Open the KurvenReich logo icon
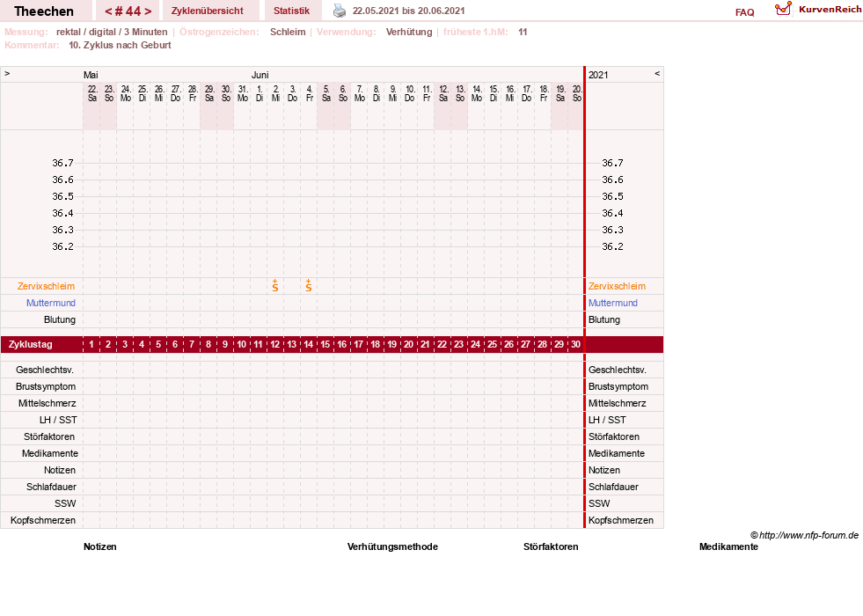863x616 pixels. [x=783, y=9]
